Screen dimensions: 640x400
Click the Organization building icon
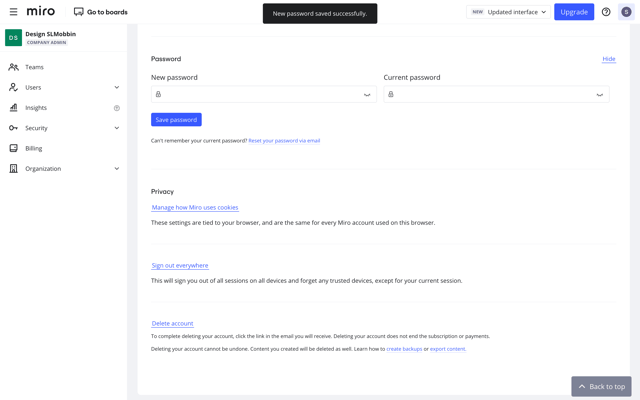[x=13, y=169]
